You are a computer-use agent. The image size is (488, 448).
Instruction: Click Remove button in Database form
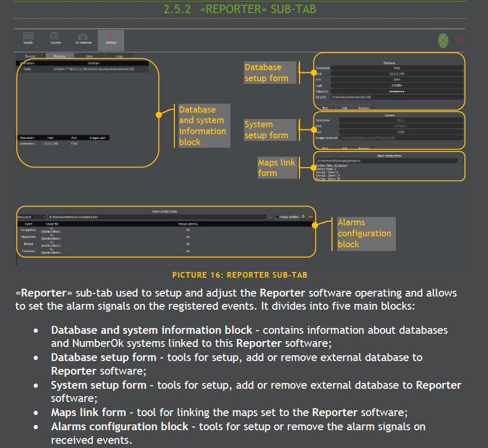pyautogui.click(x=363, y=108)
